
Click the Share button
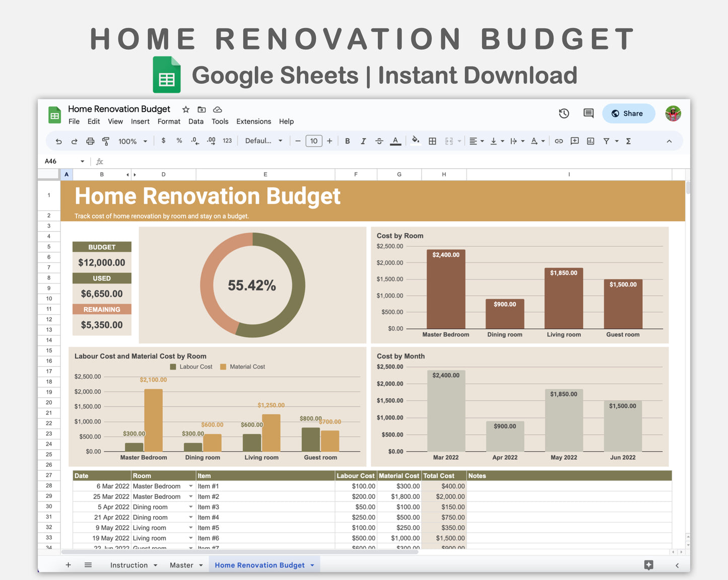pos(628,113)
